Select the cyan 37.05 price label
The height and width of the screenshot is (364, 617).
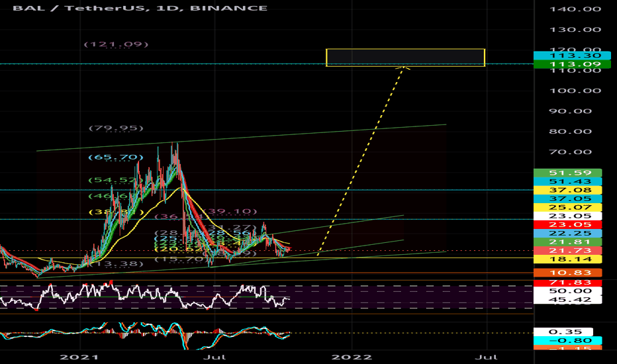pos(568,199)
